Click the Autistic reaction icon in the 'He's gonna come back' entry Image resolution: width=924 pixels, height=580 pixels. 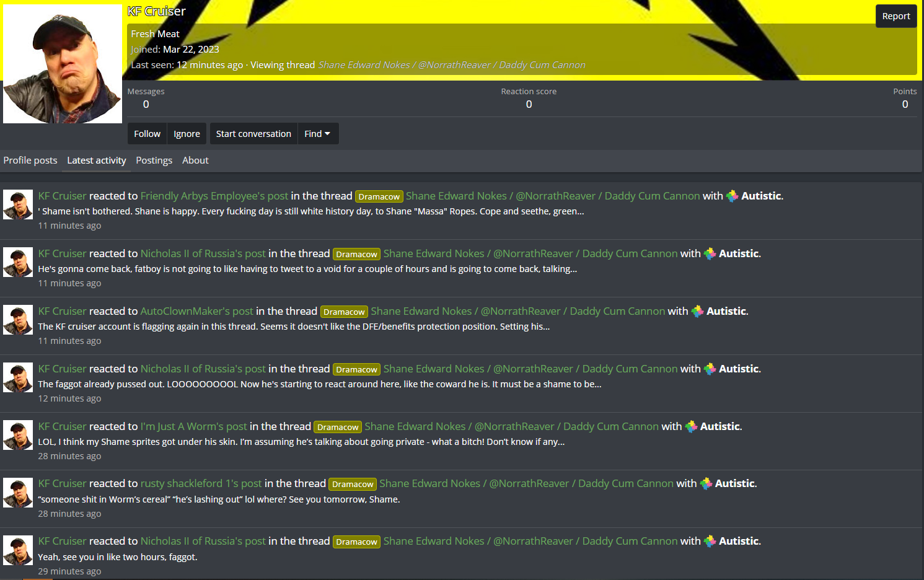[710, 253]
